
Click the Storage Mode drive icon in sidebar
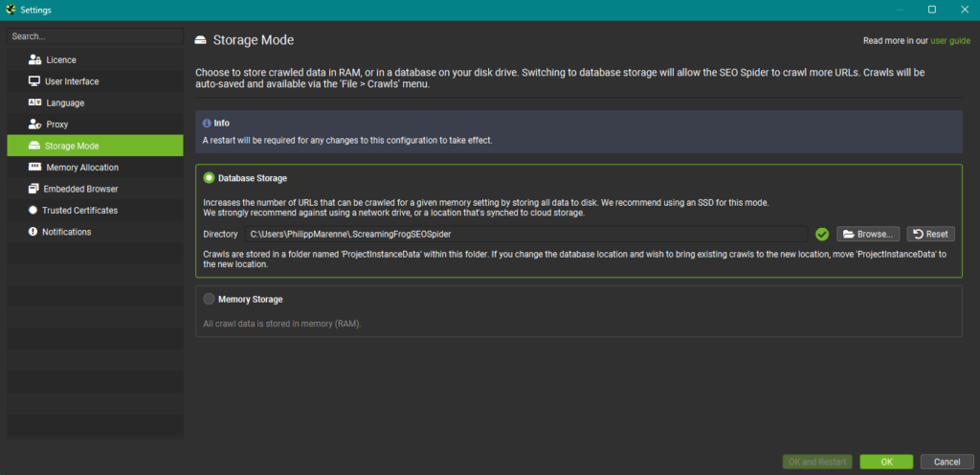[x=34, y=146]
